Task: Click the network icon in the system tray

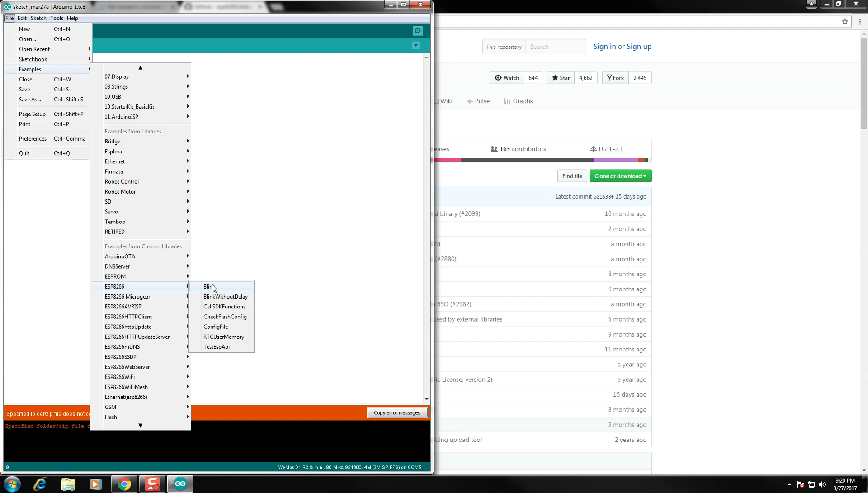Action: (x=811, y=484)
